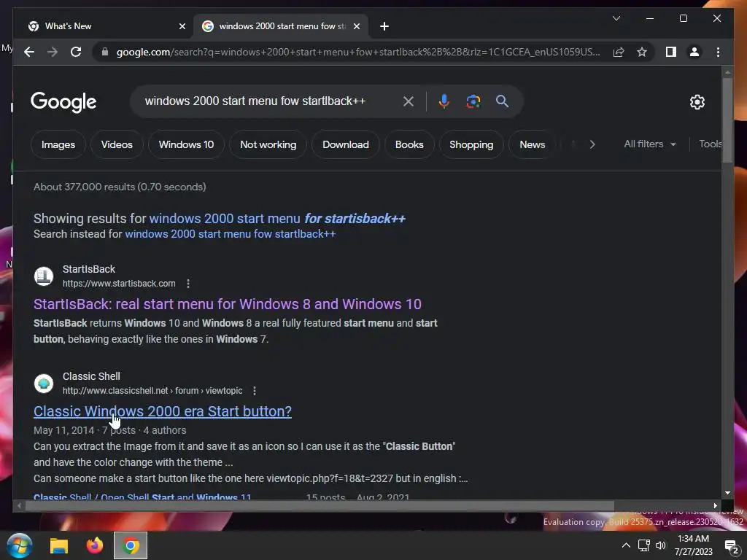The width and height of the screenshot is (747, 560).
Task: Open the Tools options
Action: pos(710,144)
